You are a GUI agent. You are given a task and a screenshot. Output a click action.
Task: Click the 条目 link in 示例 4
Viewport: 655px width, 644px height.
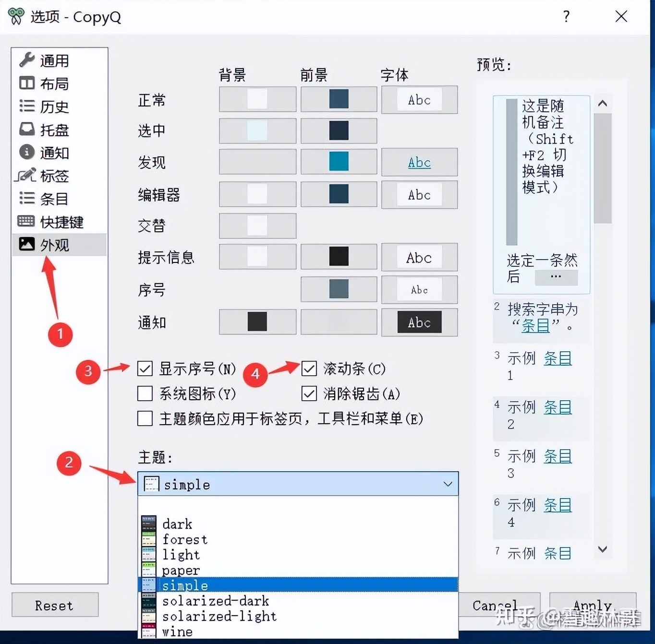tap(558, 505)
